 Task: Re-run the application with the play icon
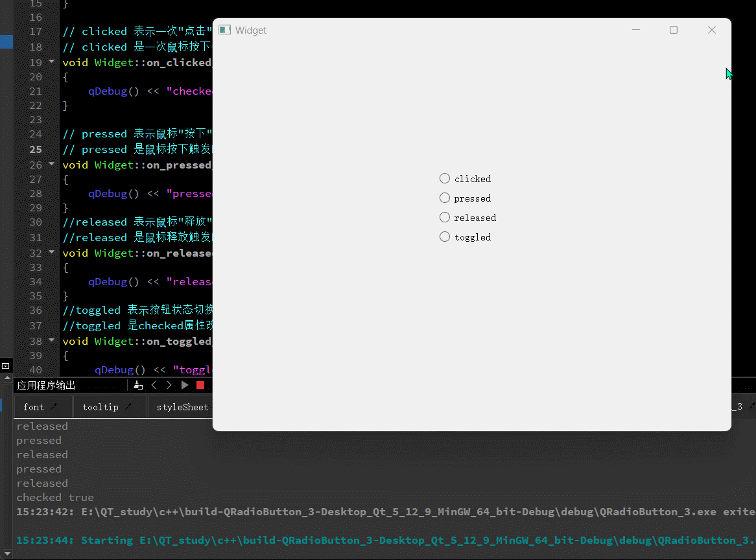coord(185,385)
